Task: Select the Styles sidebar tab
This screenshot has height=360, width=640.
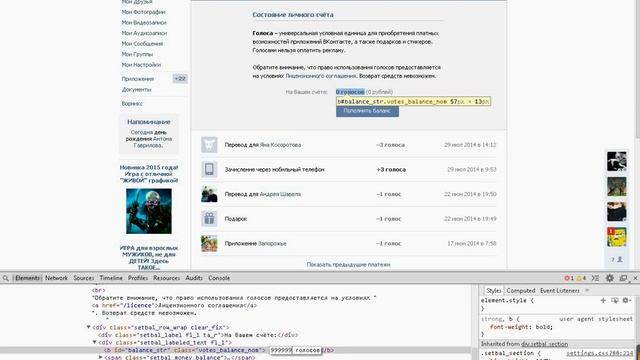Action: [x=493, y=291]
